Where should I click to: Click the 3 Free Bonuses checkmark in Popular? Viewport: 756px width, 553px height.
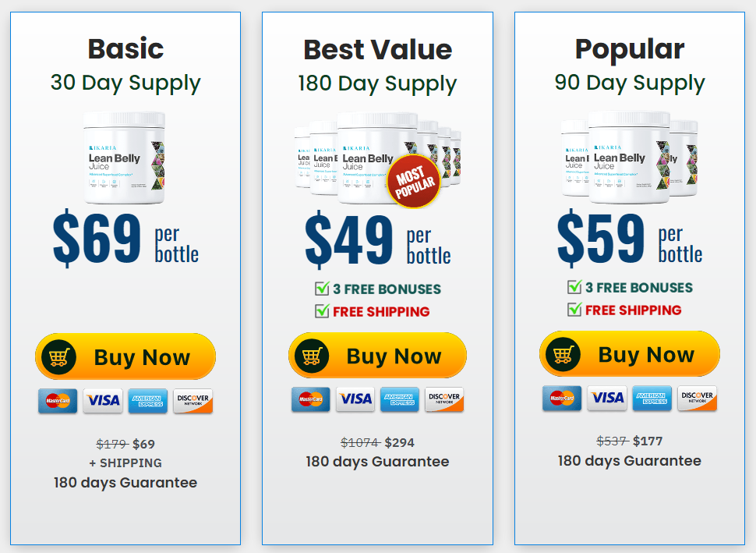pos(574,286)
